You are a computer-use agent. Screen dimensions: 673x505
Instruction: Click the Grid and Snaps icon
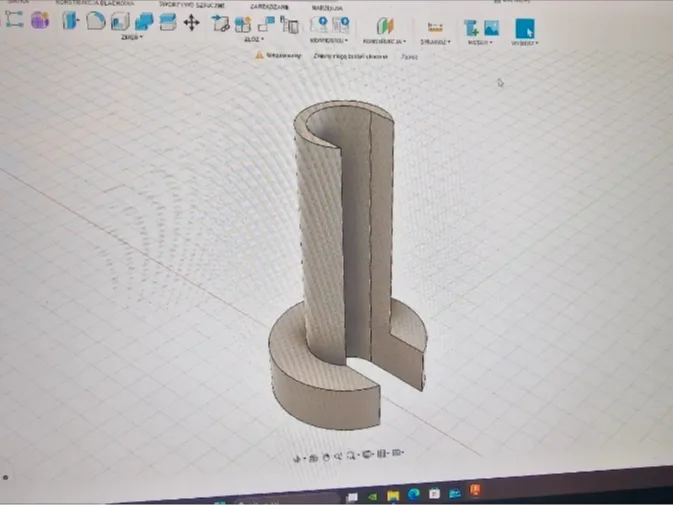381,453
